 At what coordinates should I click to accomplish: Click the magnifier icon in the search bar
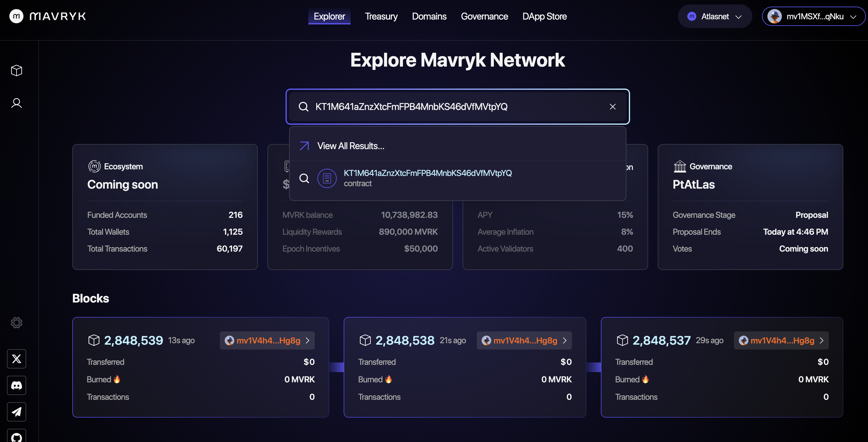pos(303,107)
